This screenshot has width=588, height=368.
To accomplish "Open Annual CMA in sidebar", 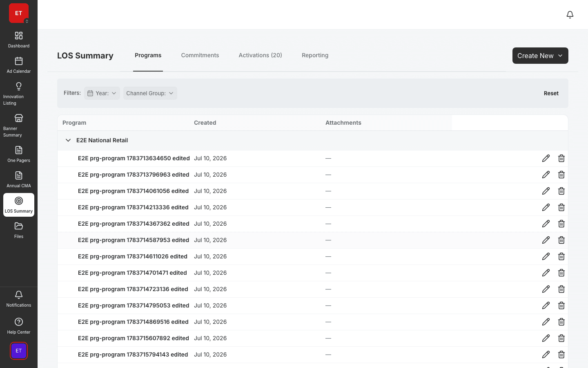I will tap(19, 180).
